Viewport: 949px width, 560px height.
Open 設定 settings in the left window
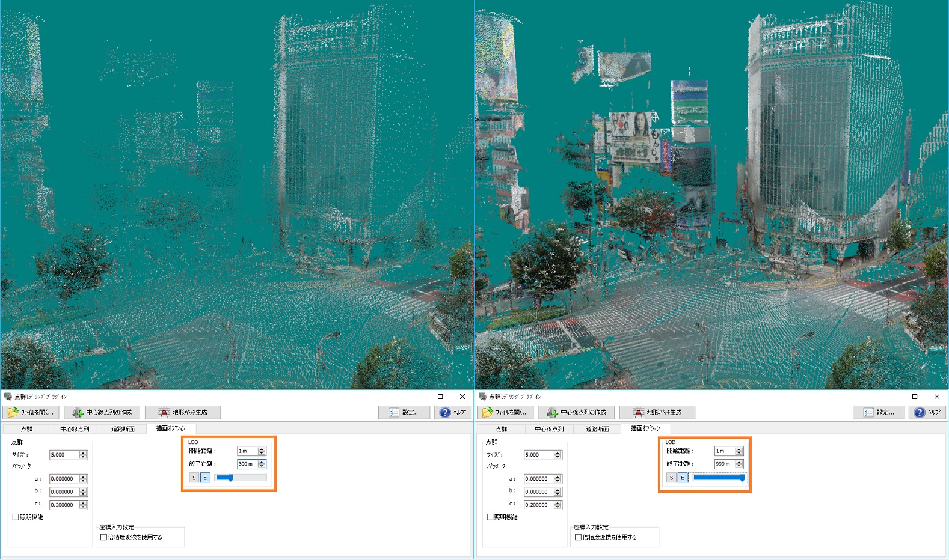(404, 412)
